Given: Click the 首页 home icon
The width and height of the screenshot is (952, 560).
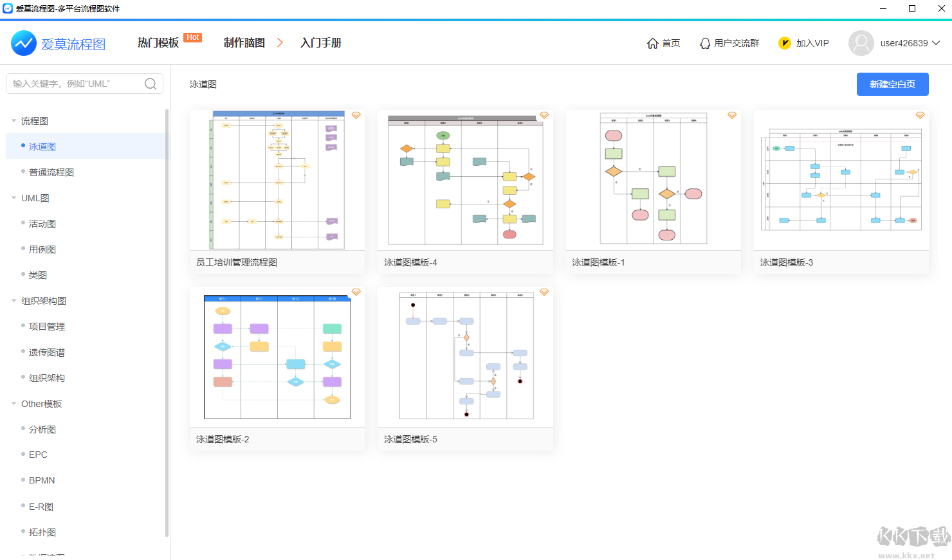Looking at the screenshot, I should (x=652, y=42).
